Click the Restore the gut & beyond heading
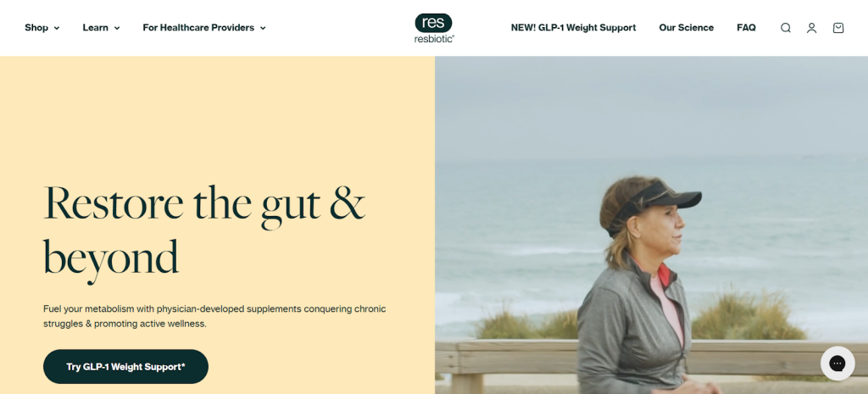Image resolution: width=868 pixels, height=394 pixels. pos(204,231)
